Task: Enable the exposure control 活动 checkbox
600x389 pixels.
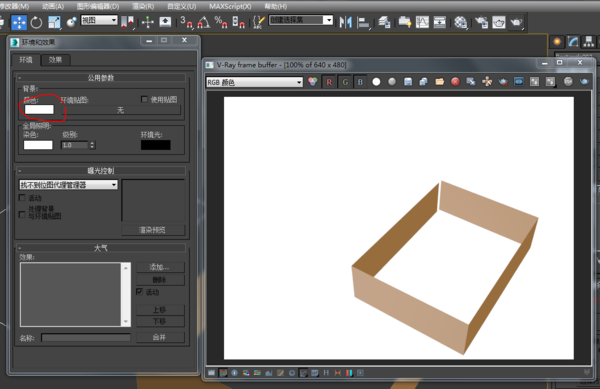Action: point(22,198)
